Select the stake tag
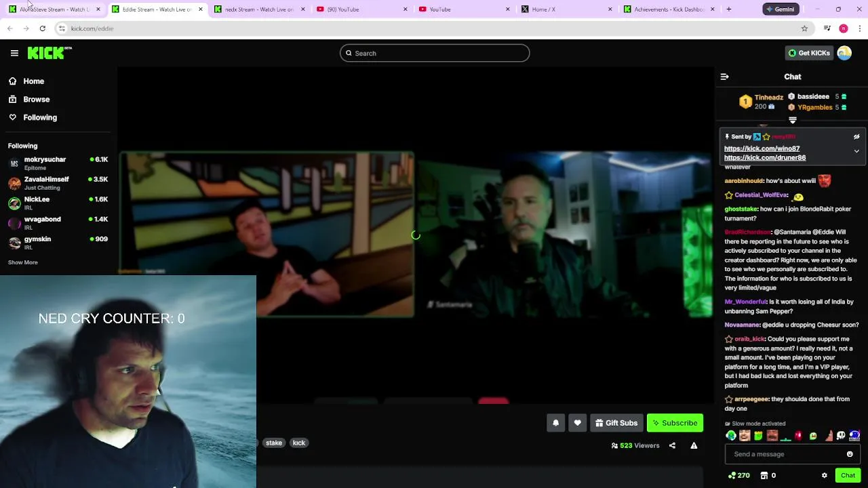This screenshot has height=488, width=868. coord(274,443)
